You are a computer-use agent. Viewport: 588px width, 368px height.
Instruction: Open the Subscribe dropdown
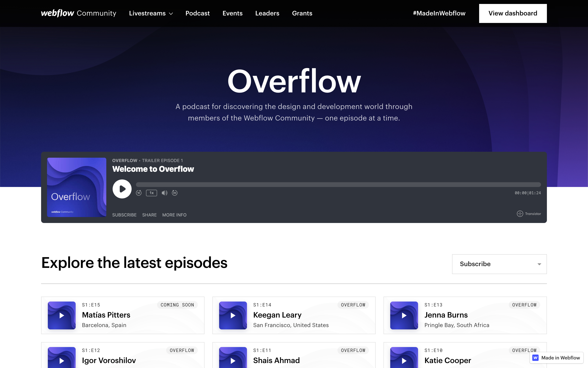click(x=499, y=264)
